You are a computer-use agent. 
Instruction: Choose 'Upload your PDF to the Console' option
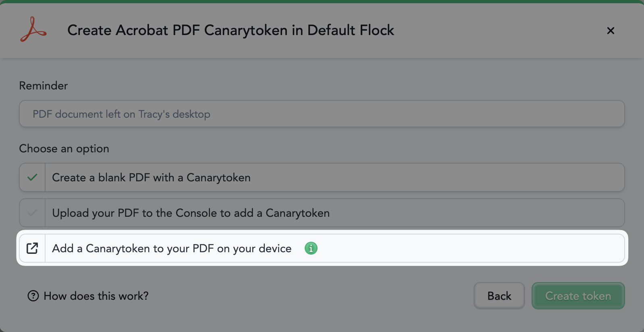coord(322,213)
